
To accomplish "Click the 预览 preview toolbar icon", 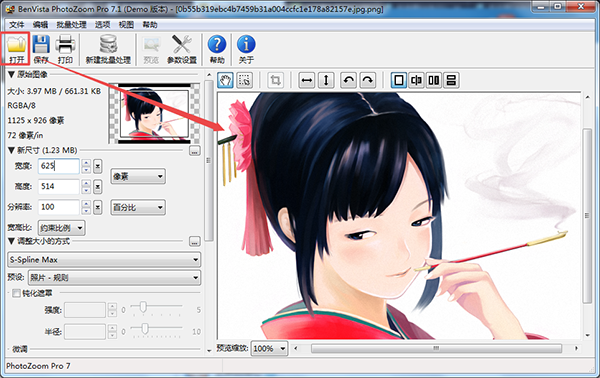I will coord(151,49).
